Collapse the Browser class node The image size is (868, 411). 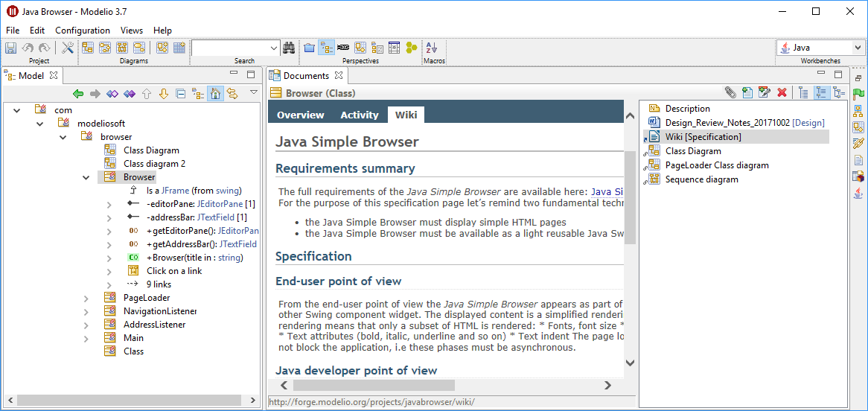click(x=86, y=177)
